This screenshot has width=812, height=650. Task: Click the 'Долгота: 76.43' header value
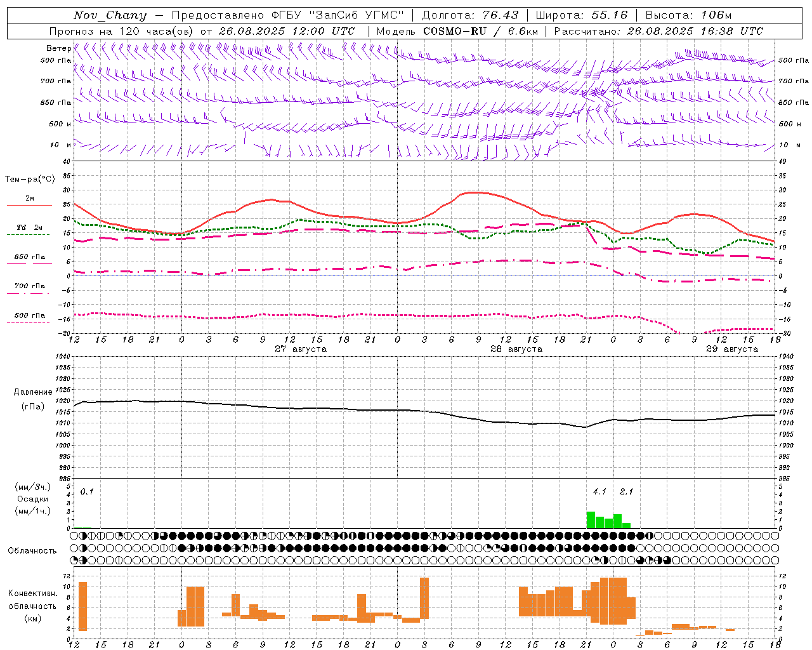(470, 15)
